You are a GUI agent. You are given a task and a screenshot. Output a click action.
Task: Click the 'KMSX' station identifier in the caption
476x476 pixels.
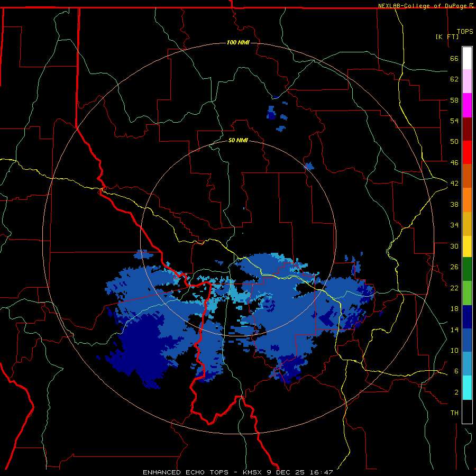click(x=252, y=472)
